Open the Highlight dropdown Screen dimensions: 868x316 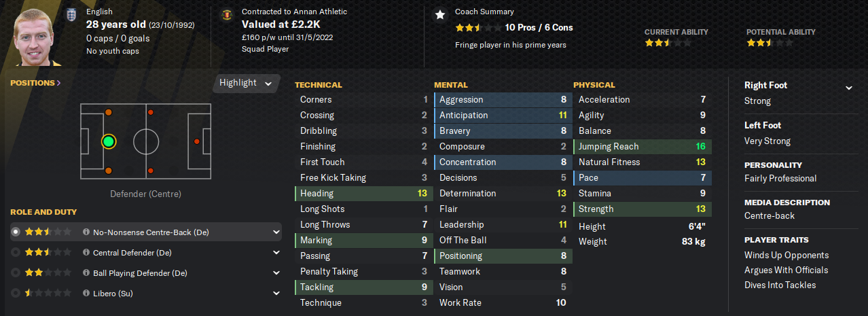pos(246,83)
